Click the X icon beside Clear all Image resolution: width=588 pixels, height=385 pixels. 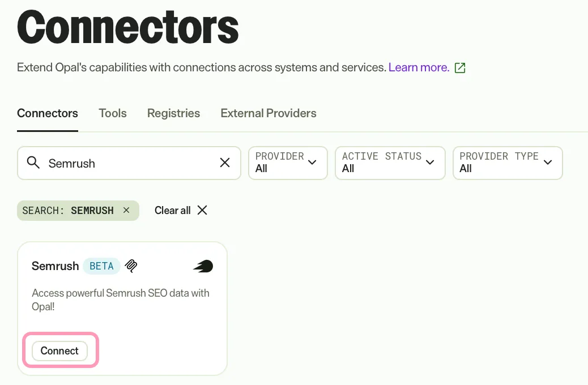pyautogui.click(x=202, y=210)
